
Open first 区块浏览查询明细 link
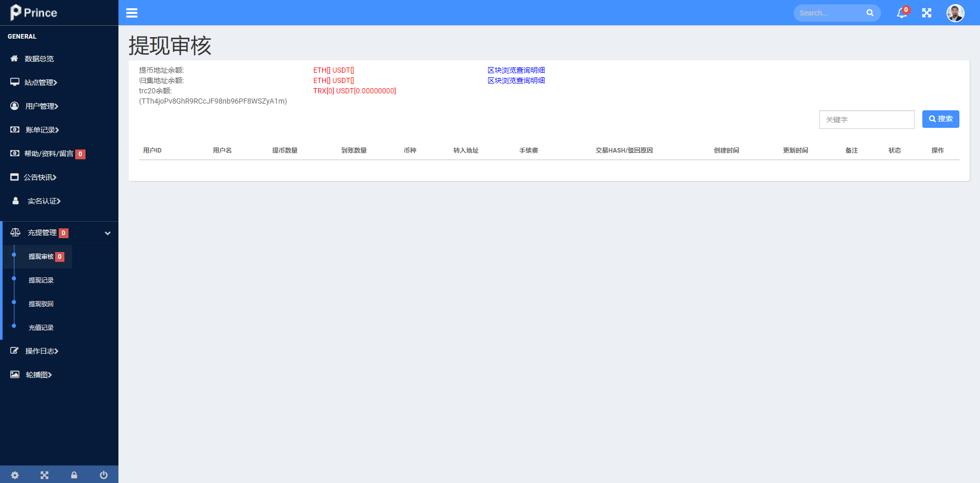pyautogui.click(x=516, y=70)
